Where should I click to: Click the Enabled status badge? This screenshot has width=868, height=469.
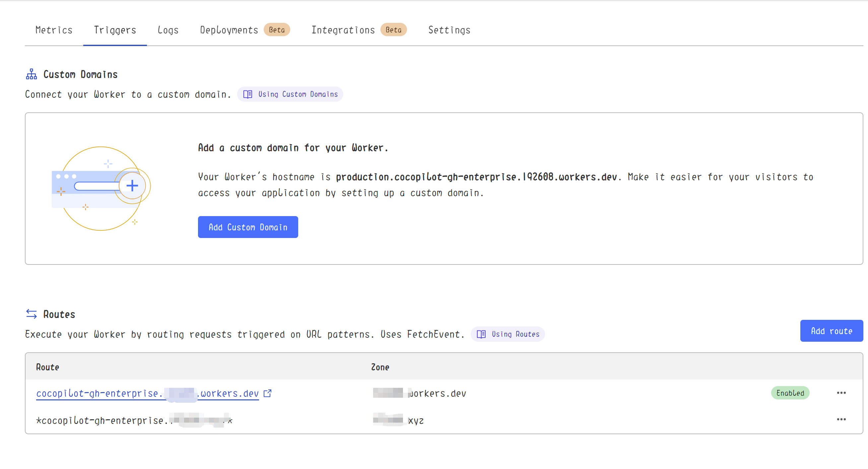click(789, 393)
